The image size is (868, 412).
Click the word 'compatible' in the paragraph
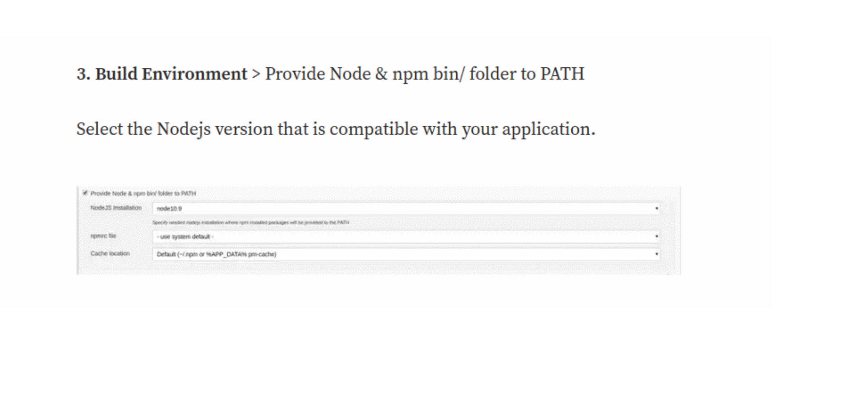pyautogui.click(x=374, y=129)
